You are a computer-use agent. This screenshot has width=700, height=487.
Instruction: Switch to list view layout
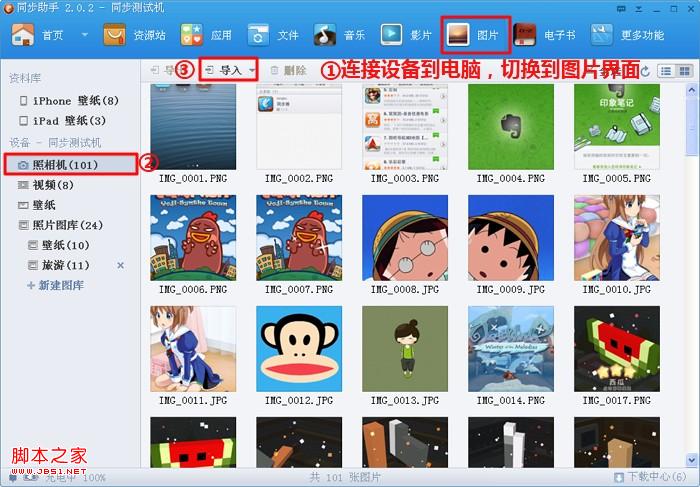click(x=666, y=71)
